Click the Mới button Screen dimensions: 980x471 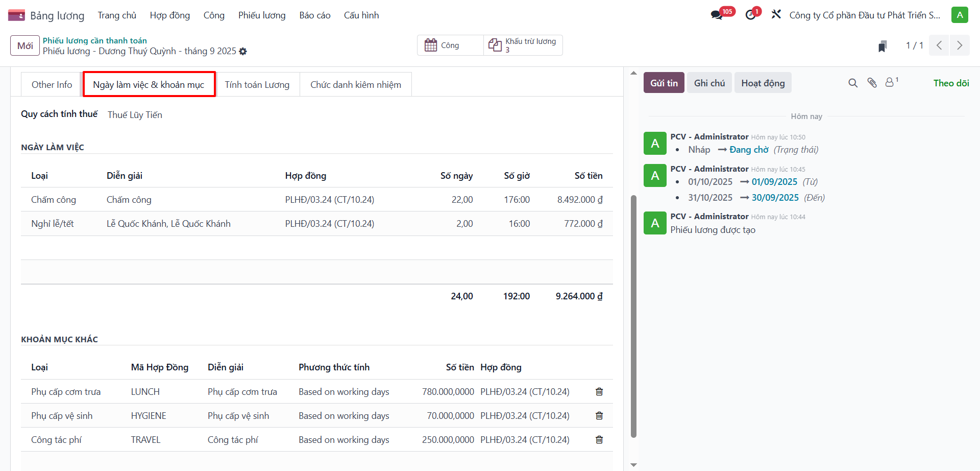25,45
